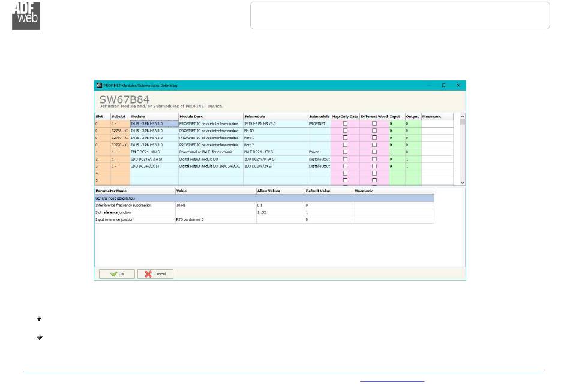
Task: Click the module table vertical scrollbar thumb
Action: pos(463,122)
